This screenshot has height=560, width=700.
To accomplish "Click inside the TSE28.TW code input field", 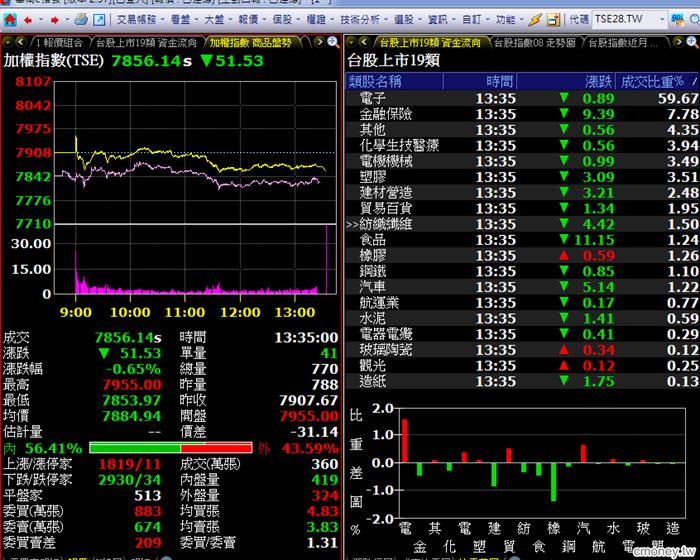I will (625, 19).
